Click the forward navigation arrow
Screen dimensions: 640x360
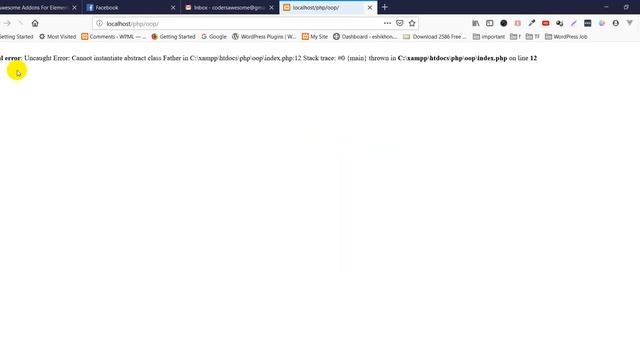[7, 23]
